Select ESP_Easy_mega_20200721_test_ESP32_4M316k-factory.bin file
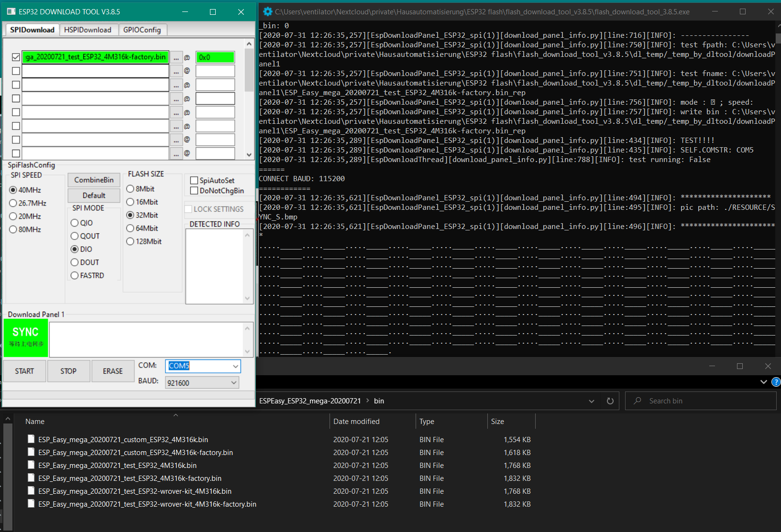Viewport: 781px width, 532px height. tap(130, 478)
